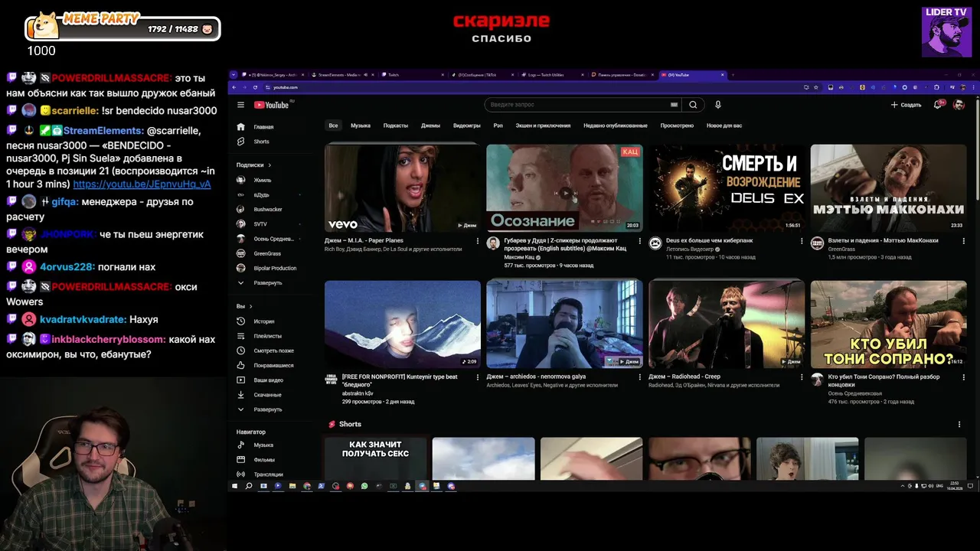Open the youtu.be link in chat
The height and width of the screenshot is (551, 980).
[142, 184]
